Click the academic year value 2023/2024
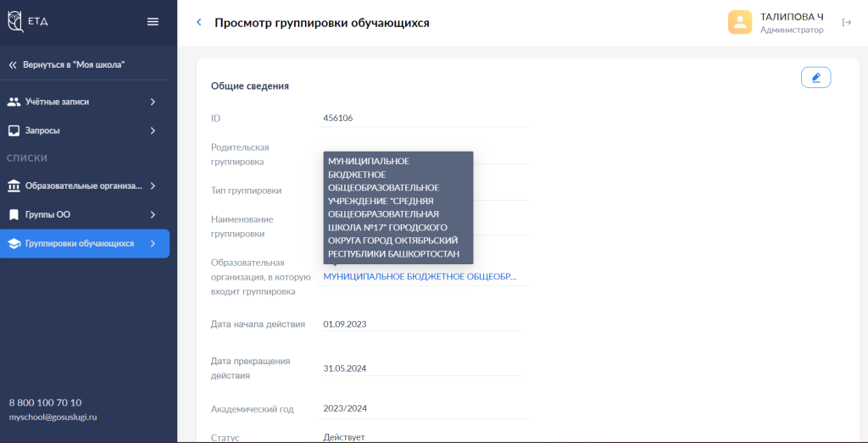868x443 pixels. (x=345, y=409)
